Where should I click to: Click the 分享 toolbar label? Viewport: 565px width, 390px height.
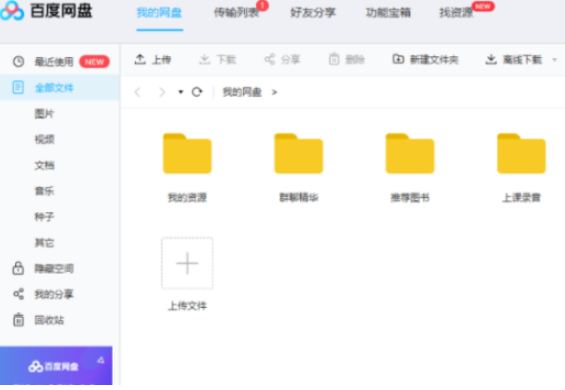coord(290,60)
